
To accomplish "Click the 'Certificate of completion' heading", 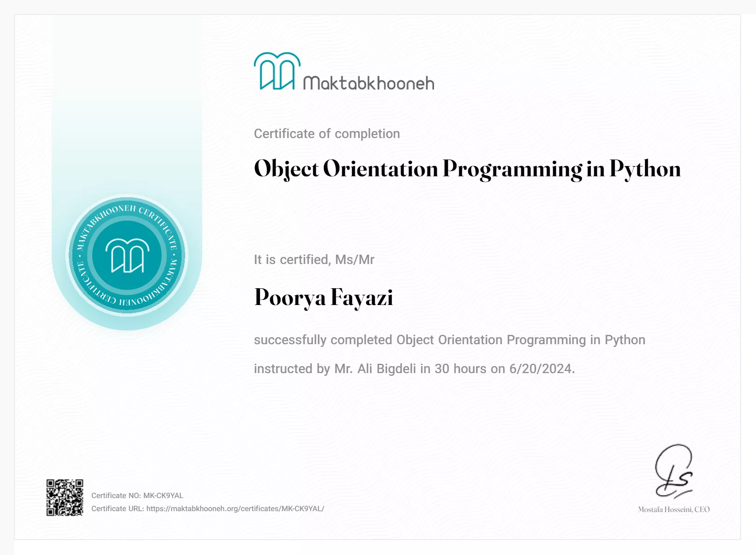I will click(327, 134).
